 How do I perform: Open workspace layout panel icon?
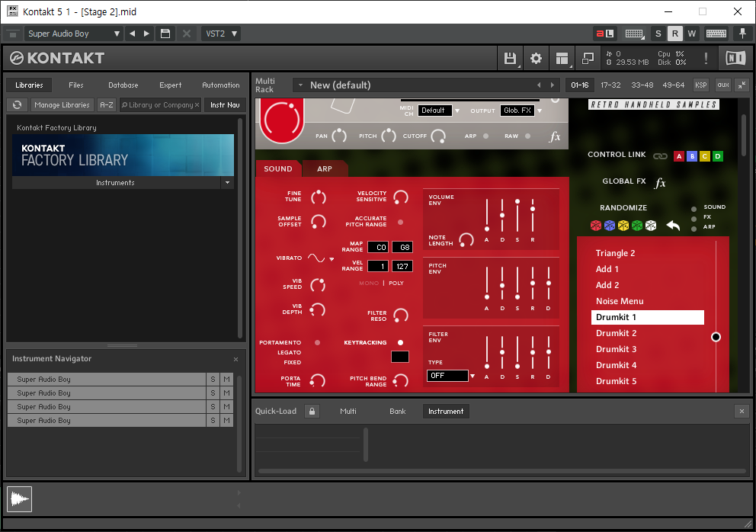562,59
